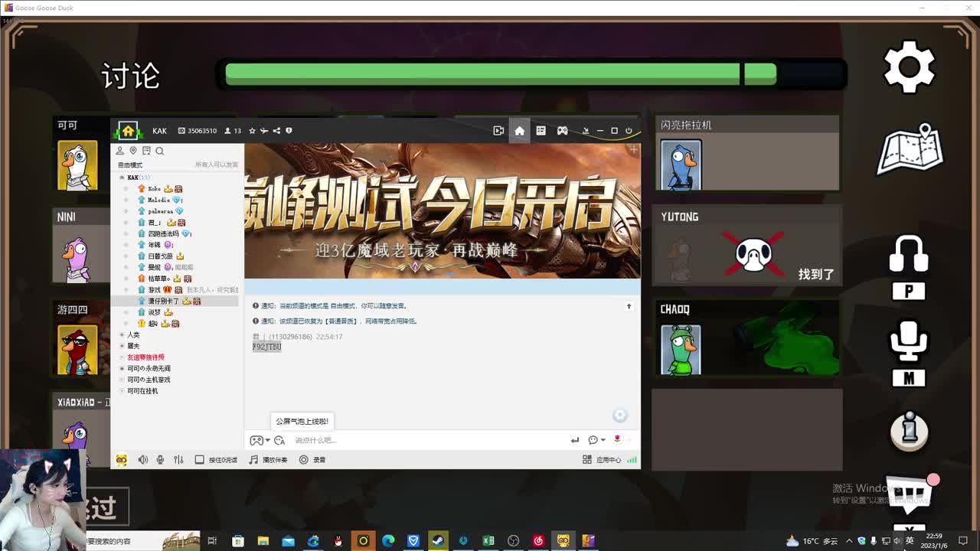Click the YY home logo icon
Screen dimensions: 980x551
tap(128, 130)
